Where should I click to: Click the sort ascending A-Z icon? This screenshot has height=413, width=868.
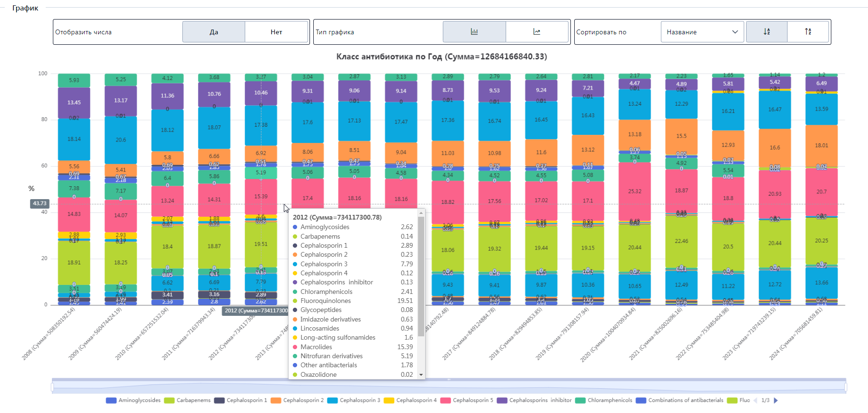[808, 32]
